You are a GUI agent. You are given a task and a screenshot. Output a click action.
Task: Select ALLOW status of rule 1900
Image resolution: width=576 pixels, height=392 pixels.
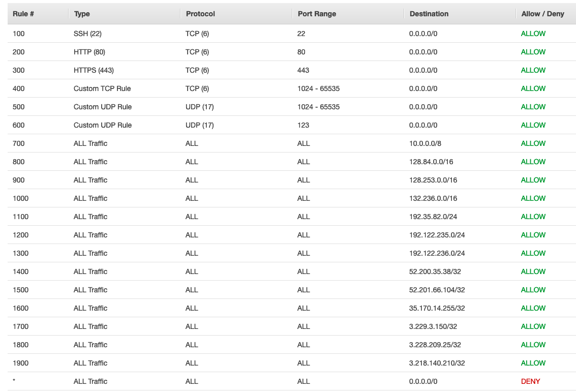pyautogui.click(x=533, y=363)
